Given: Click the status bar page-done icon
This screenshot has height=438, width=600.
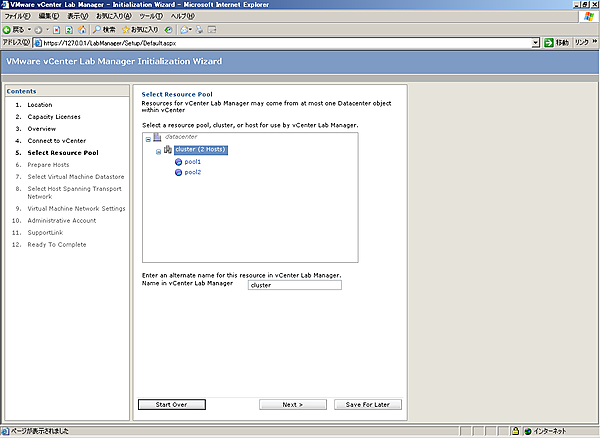Looking at the screenshot, I should (x=5, y=431).
